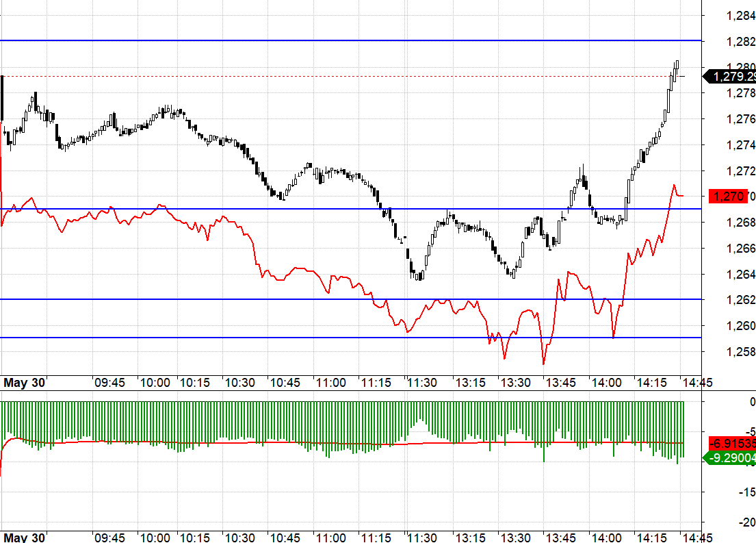The height and width of the screenshot is (543, 756).
Task: Click the 1,266 price axis label
Action: (x=740, y=248)
